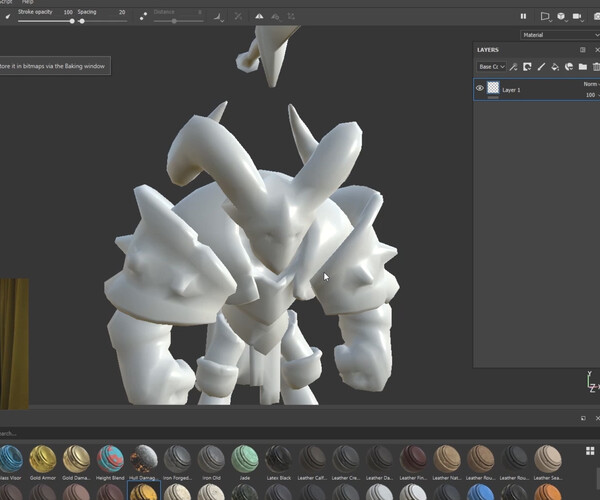Click the XYZ axis gizmo
The width and height of the screenshot is (600, 500).
[592, 382]
